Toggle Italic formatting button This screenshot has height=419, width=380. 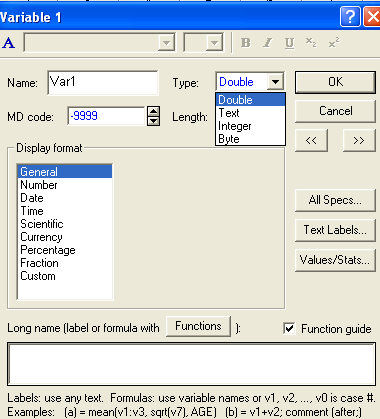[x=267, y=43]
